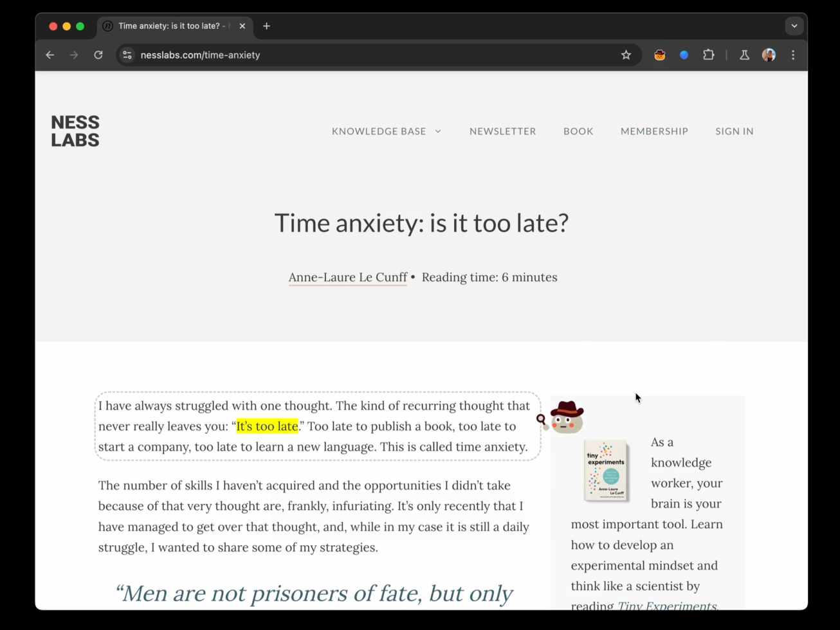Bookmark this page with the star icon
Viewport: 840px width, 630px height.
tap(626, 55)
